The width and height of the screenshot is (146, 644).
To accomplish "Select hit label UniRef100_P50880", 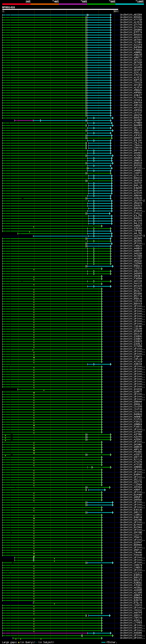I will pos(131,452).
